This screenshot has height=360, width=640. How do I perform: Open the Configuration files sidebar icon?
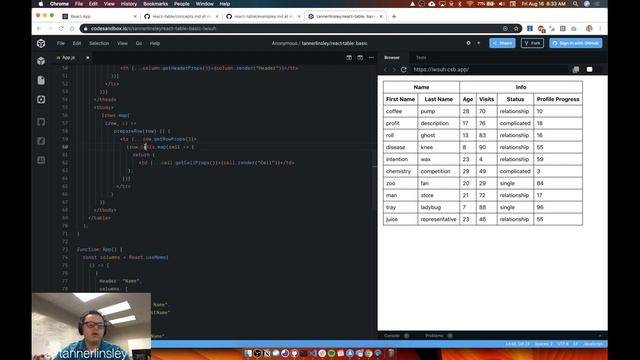pos(41,100)
